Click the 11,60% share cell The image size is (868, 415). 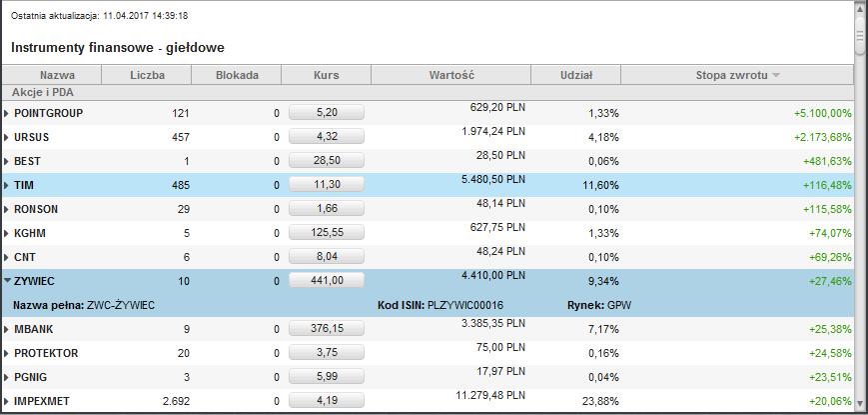(x=601, y=185)
